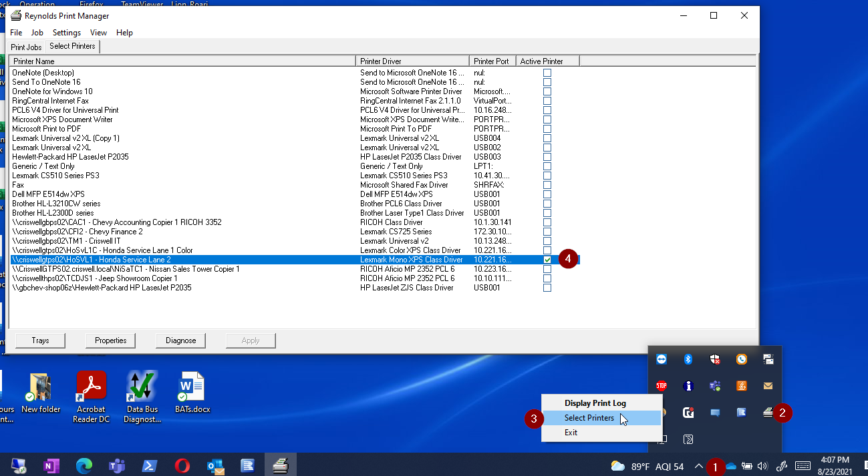Open BATs.docx desktop file
This screenshot has height=476, width=868.
[192, 393]
